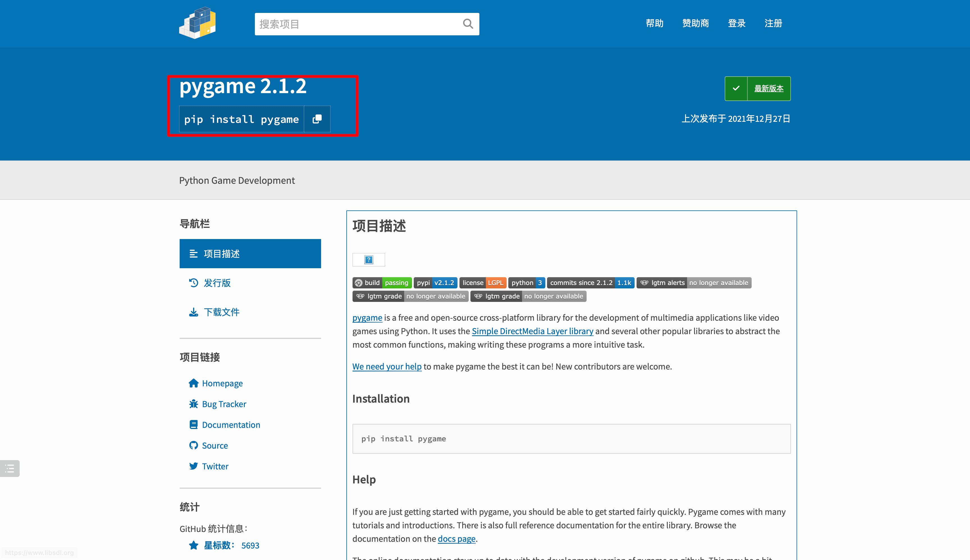Click the 最新版本 button

758,88
